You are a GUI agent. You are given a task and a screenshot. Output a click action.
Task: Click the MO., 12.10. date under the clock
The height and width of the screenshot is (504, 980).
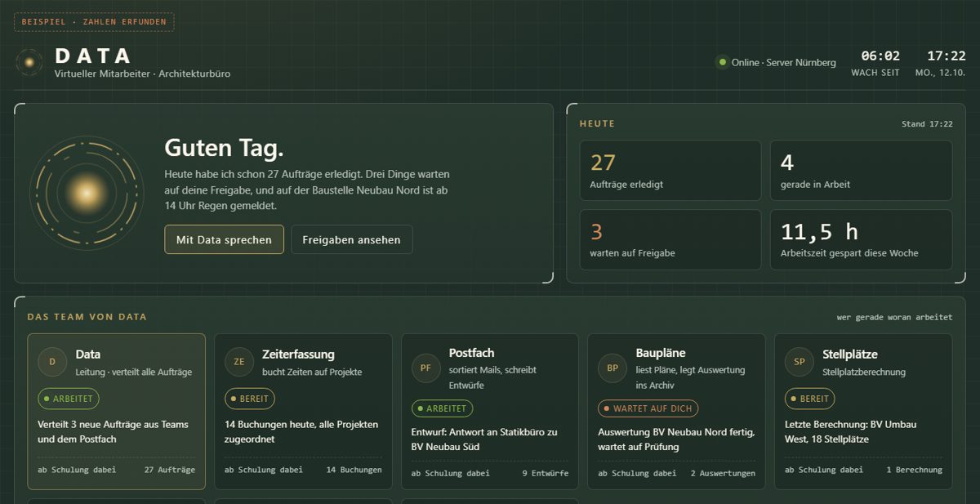[941, 73]
